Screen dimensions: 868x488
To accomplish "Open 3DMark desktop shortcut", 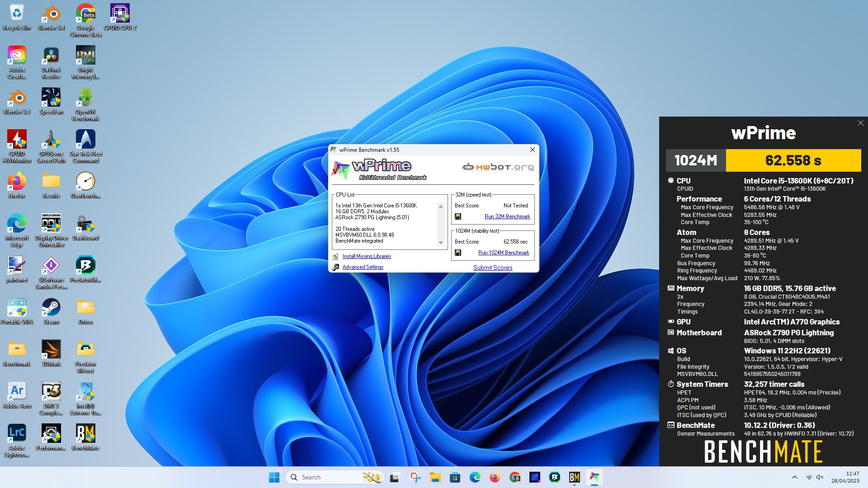I will point(51,353).
